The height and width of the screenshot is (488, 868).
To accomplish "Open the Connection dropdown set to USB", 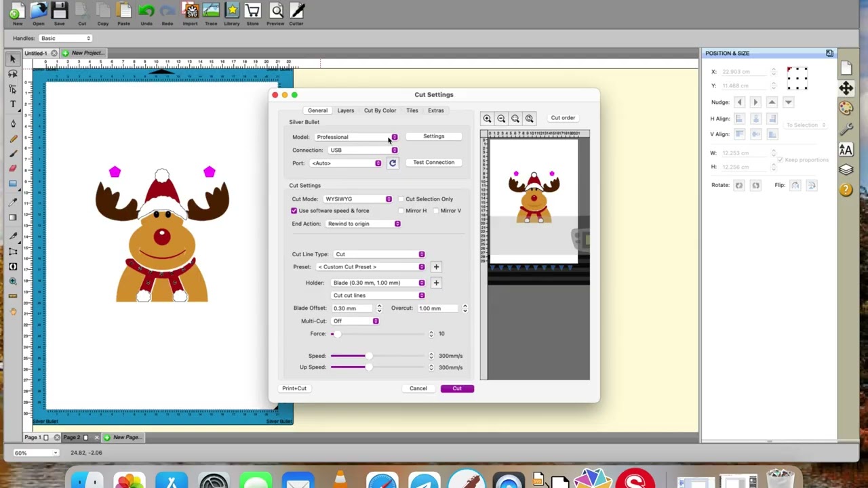I will click(363, 150).
